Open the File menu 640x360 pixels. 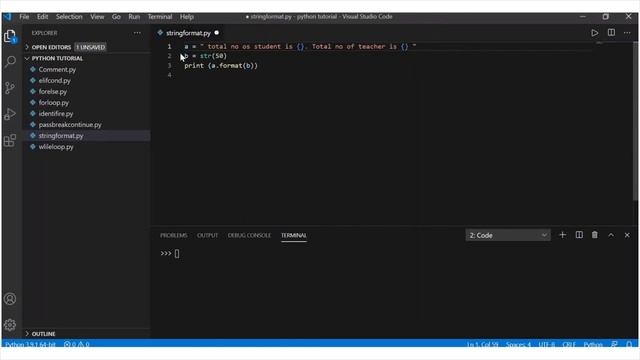click(24, 17)
